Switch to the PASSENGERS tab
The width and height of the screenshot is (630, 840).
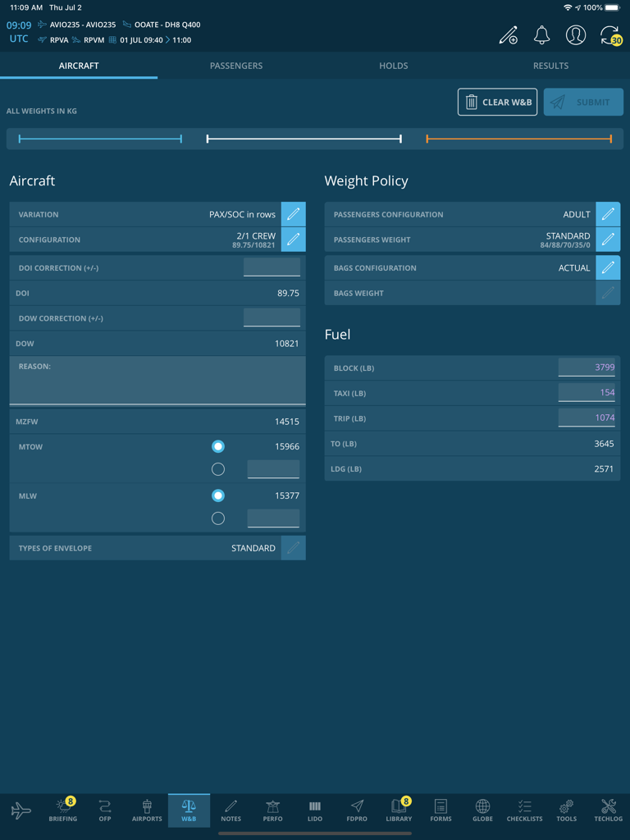236,66
